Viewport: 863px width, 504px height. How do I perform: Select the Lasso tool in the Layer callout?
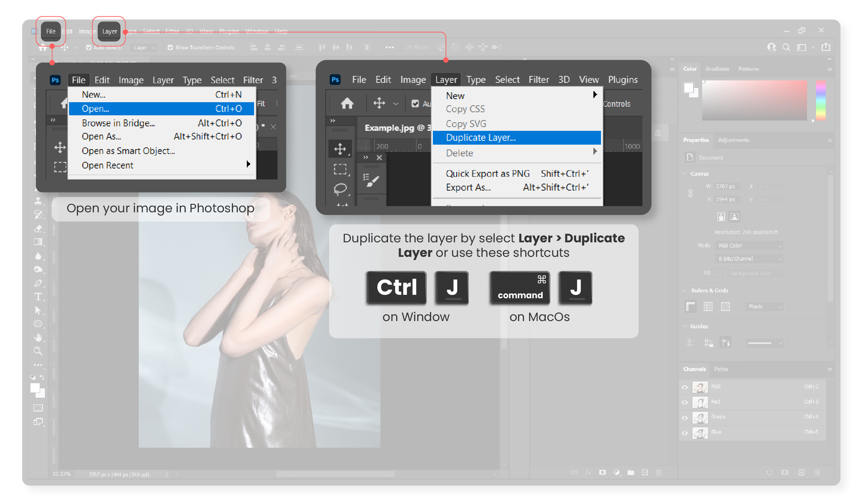[340, 189]
